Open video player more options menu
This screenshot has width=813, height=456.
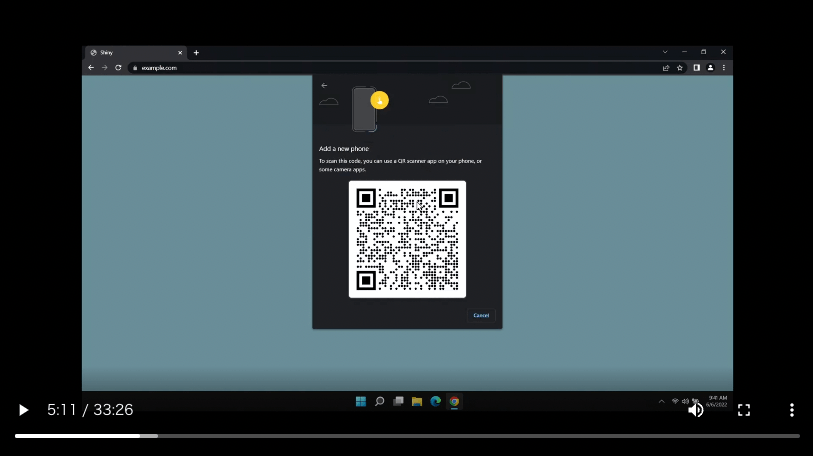[791, 410]
